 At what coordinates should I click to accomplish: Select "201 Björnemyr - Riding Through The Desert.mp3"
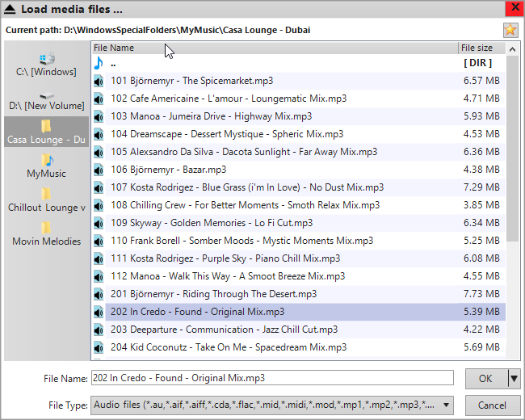click(x=213, y=294)
